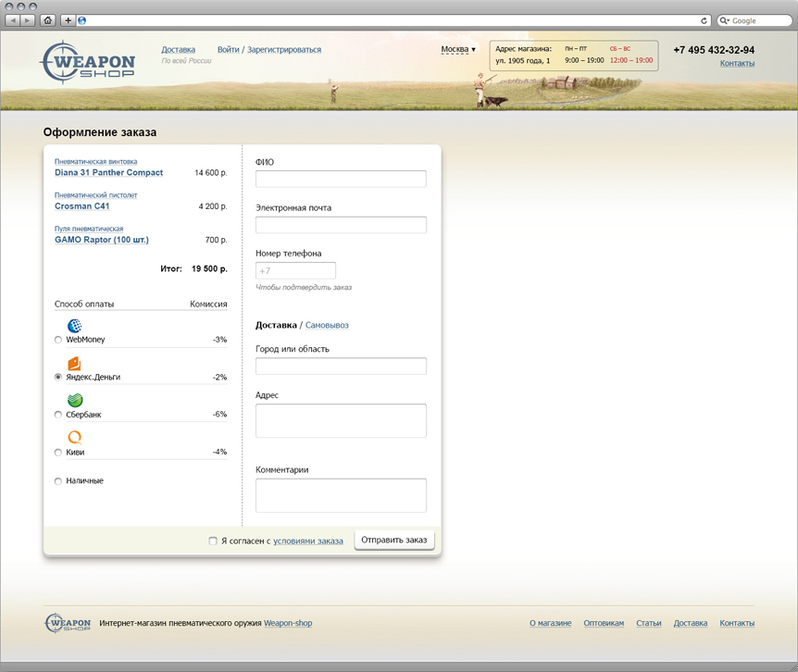Click the Weapon Shop header logo
Screen dimensions: 798x672
pyautogui.click(x=88, y=62)
